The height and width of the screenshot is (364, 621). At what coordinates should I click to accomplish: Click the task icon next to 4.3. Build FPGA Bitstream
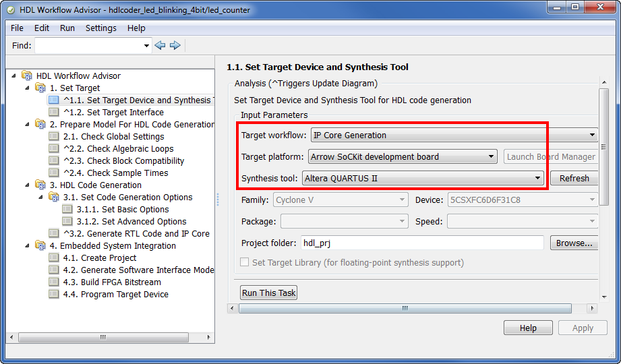[x=53, y=282]
